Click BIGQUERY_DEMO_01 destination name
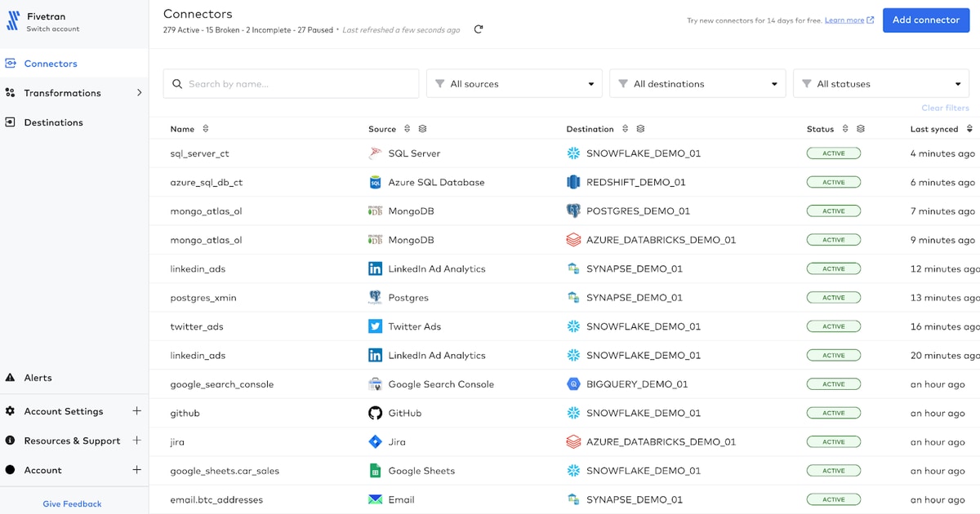The height and width of the screenshot is (514, 980). 637,384
